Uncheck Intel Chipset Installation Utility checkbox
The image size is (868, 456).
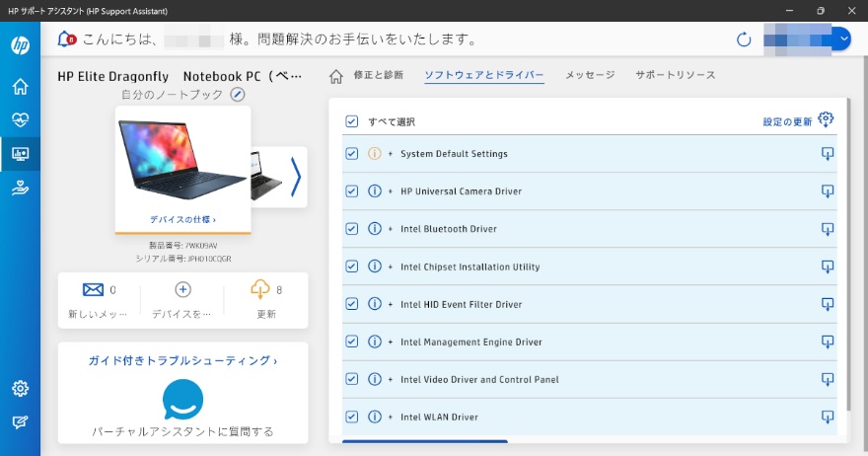tap(351, 266)
